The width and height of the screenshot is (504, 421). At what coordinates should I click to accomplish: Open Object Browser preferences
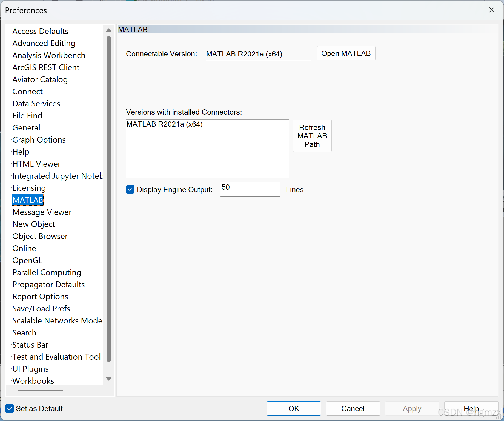40,236
